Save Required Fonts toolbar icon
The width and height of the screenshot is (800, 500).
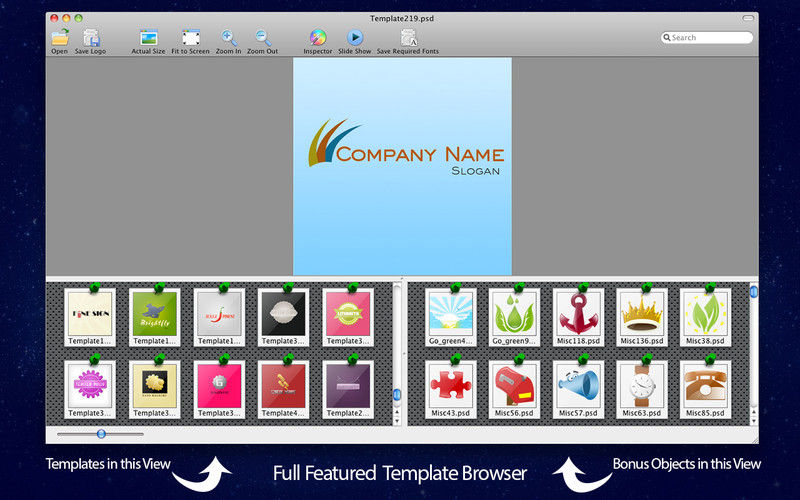point(407,38)
